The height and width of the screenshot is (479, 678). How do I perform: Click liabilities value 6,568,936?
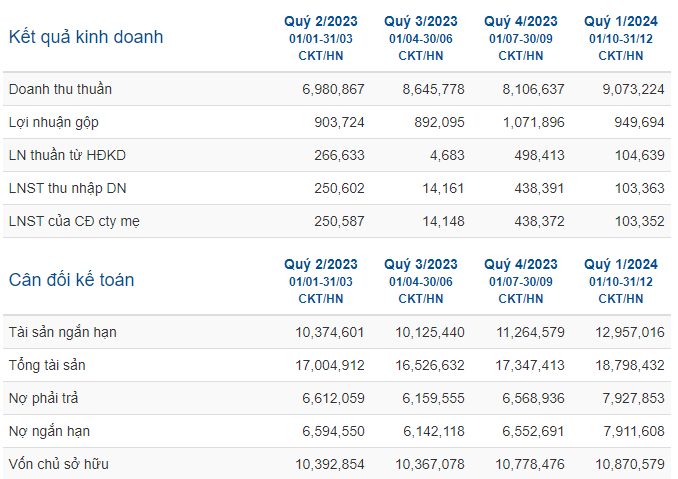pos(533,398)
